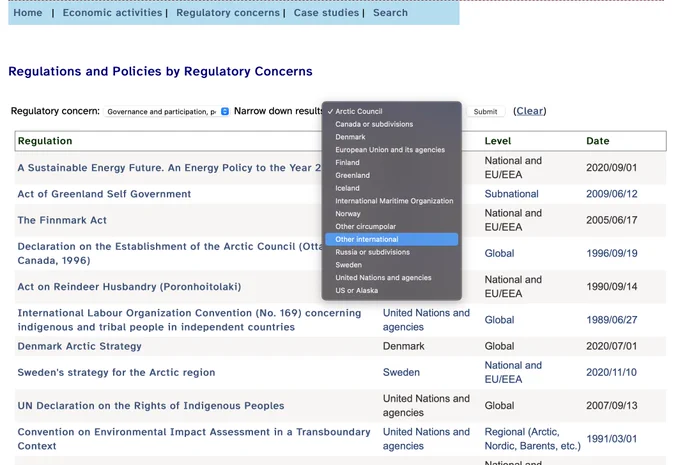Screen dimensions: 680x465
Task: Open the Home navigation link
Action: tap(28, 13)
